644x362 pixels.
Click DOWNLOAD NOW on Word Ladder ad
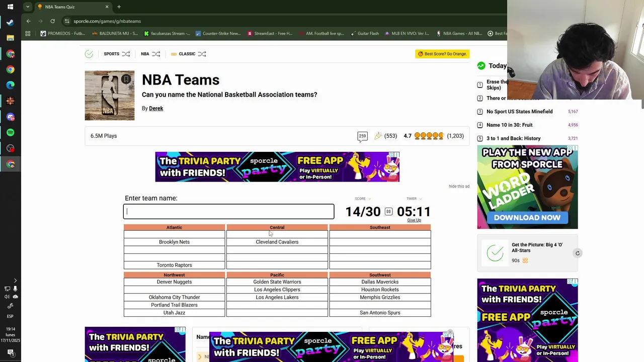coord(527,218)
